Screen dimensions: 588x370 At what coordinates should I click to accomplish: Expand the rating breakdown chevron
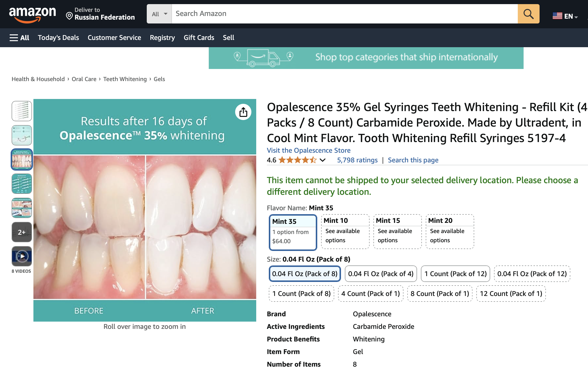[323, 160]
